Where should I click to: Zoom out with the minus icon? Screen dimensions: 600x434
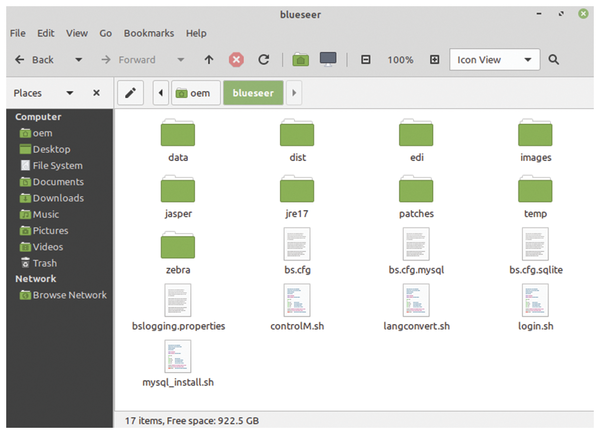coord(366,60)
